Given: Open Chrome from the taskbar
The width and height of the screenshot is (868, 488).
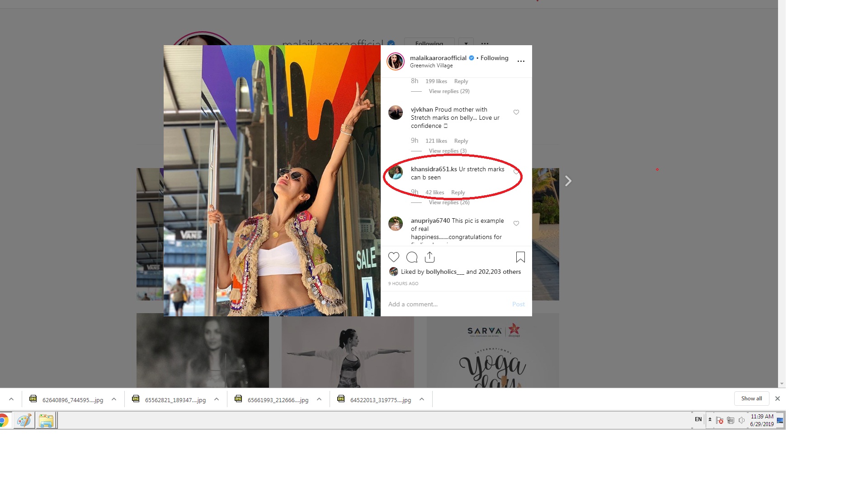Looking at the screenshot, I should click(4, 421).
